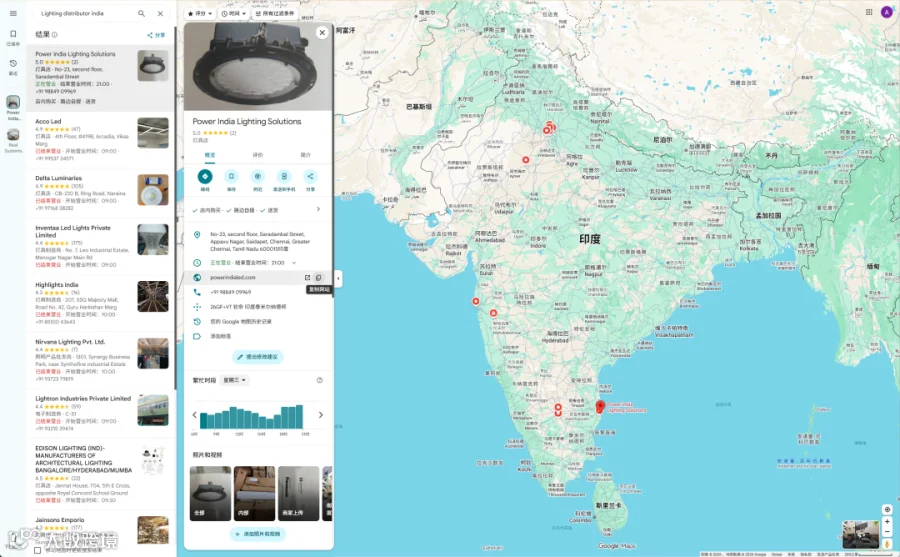Click the Power India map pin near Chennai
900x557 pixels.
coord(600,407)
